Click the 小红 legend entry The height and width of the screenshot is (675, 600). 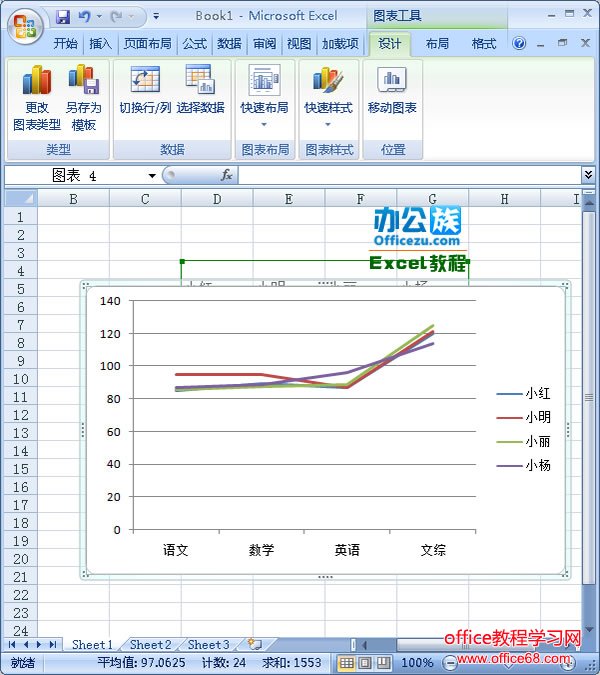tap(523, 393)
